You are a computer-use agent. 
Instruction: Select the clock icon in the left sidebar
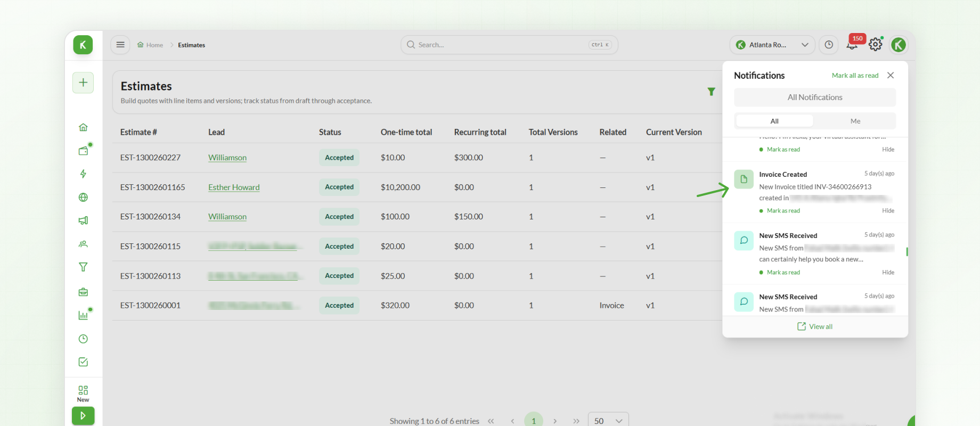83,339
